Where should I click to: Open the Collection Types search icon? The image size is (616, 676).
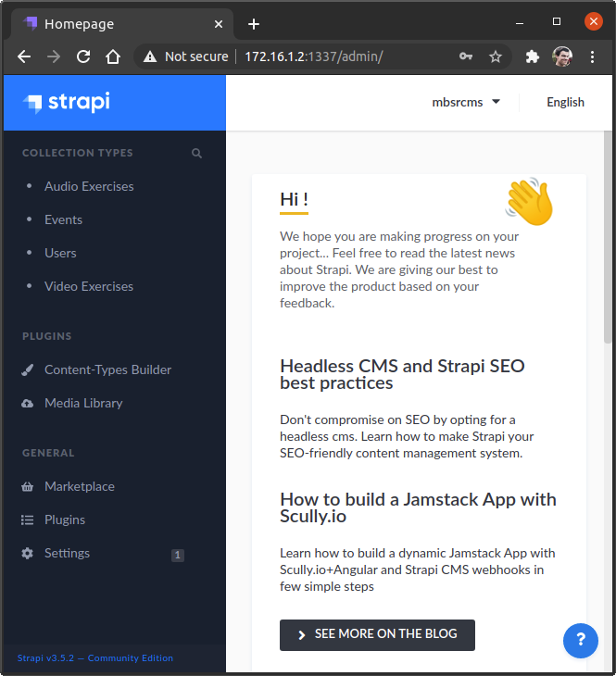(196, 153)
